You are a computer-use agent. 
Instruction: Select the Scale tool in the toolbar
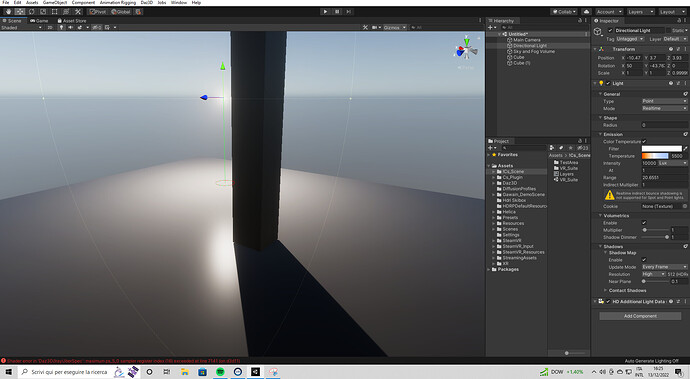(x=43, y=12)
